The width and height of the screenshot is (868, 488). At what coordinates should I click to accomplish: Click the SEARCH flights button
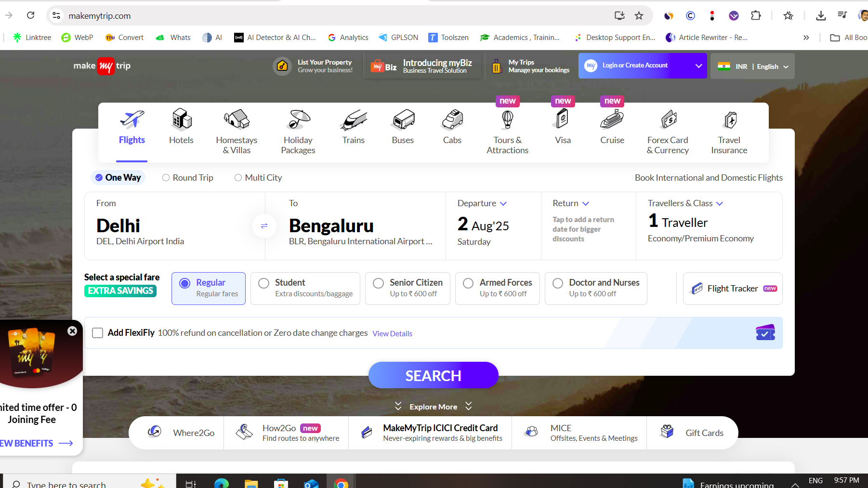coord(433,375)
